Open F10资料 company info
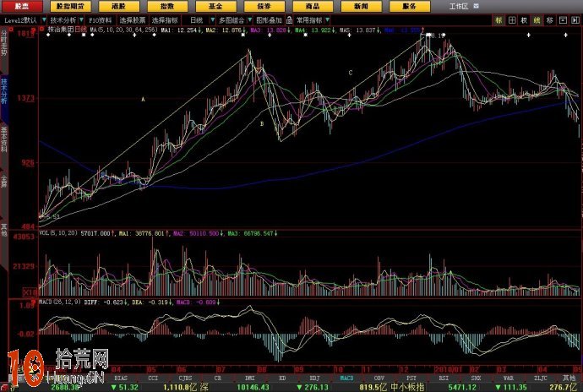583x392 pixels. pos(101,20)
